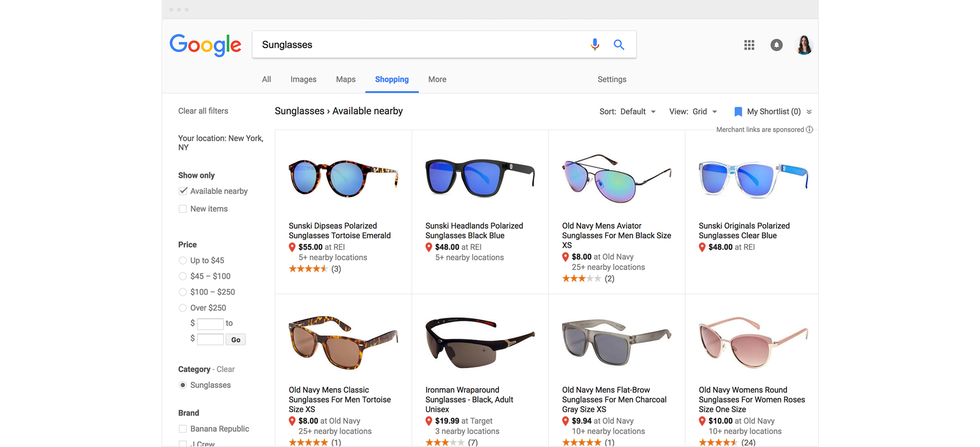Click the My Shortlist bookmark icon

tap(738, 112)
